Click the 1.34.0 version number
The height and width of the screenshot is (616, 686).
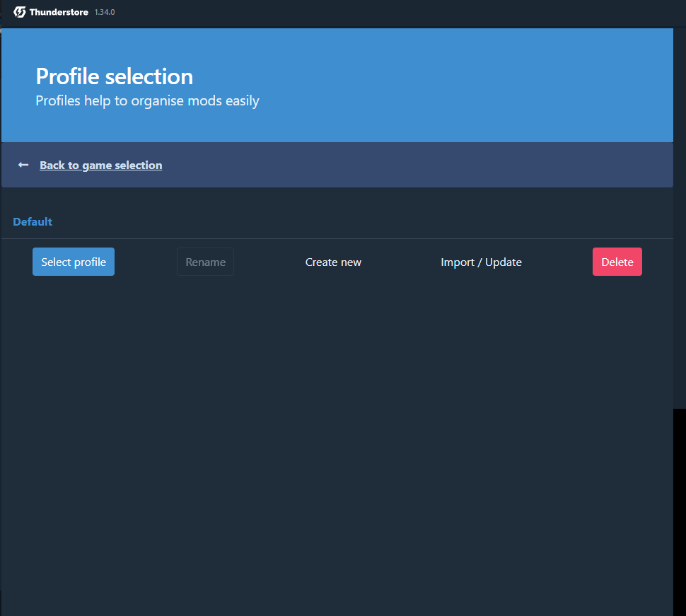[x=105, y=12]
